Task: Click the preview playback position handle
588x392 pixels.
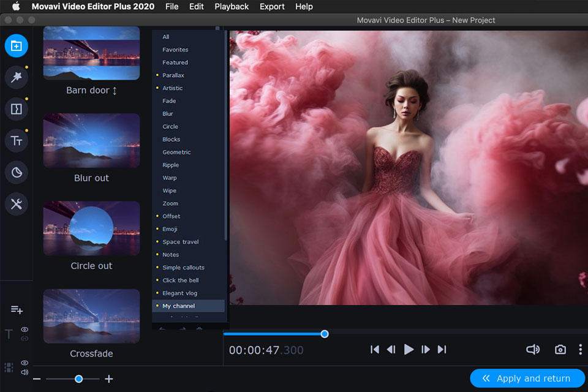Action: [x=325, y=334]
